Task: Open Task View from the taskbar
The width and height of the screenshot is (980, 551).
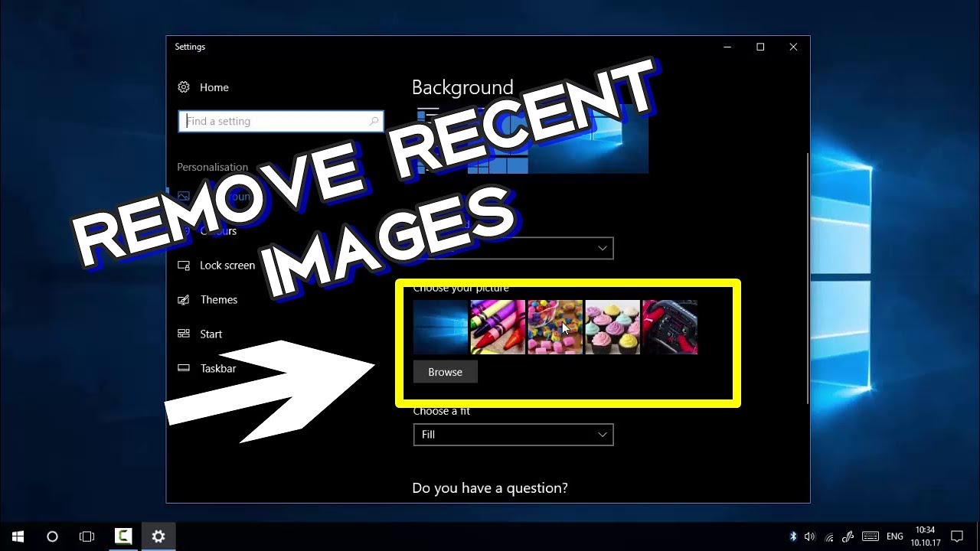Action: 87,536
